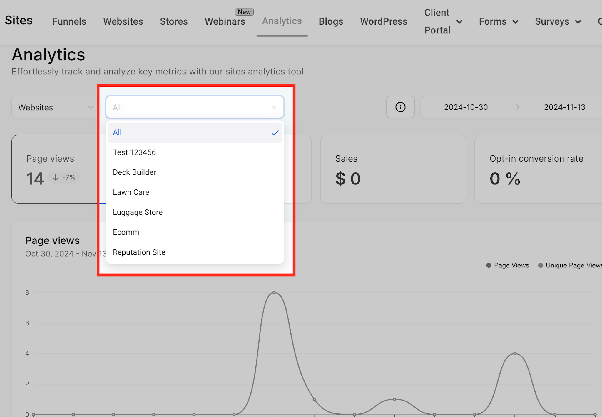This screenshot has width=602, height=417.
Task: Choose Deck Builder from the list
Action: 195,172
